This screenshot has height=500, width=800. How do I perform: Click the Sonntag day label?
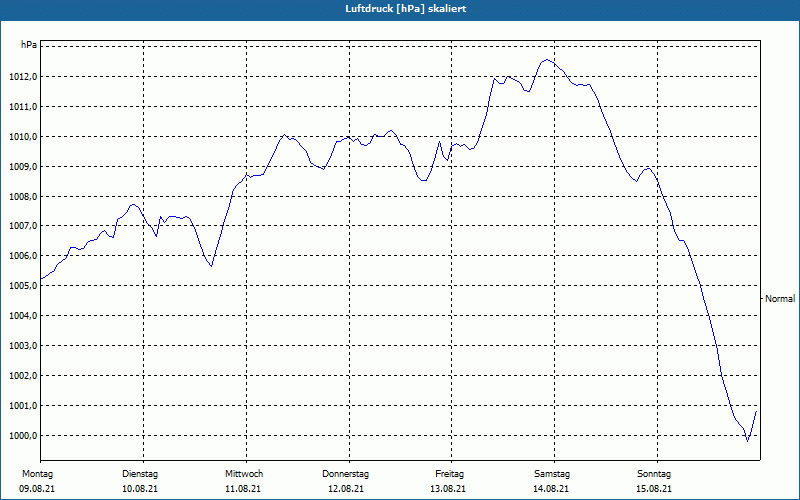coord(654,474)
